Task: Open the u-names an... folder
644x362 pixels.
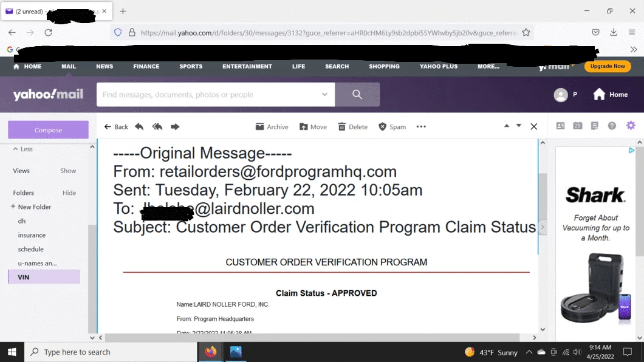Action: click(x=38, y=263)
